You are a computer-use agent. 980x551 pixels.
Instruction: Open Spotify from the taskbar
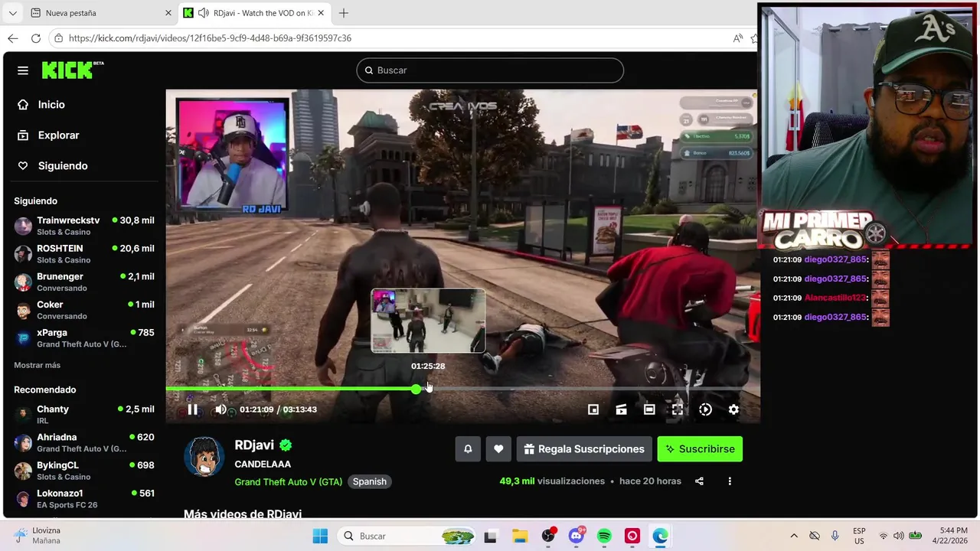pos(604,536)
